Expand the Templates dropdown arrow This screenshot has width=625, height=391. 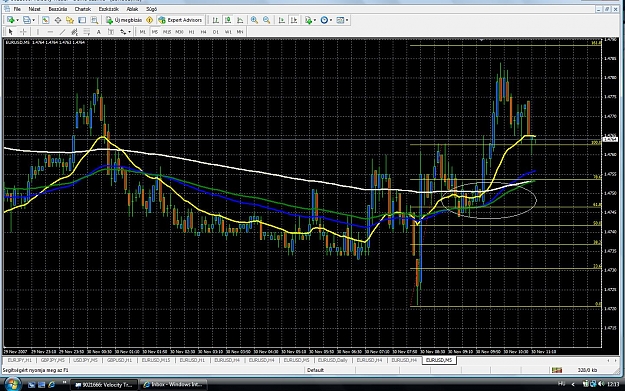[x=347, y=20]
